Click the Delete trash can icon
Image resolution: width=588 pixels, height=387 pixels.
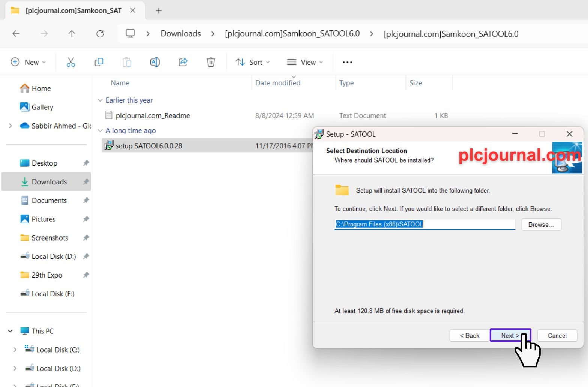pos(211,62)
